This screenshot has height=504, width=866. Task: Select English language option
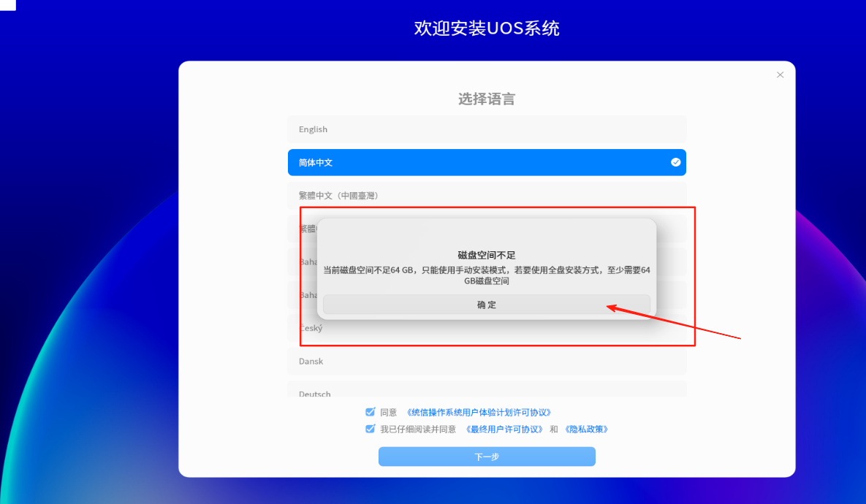[x=487, y=129]
